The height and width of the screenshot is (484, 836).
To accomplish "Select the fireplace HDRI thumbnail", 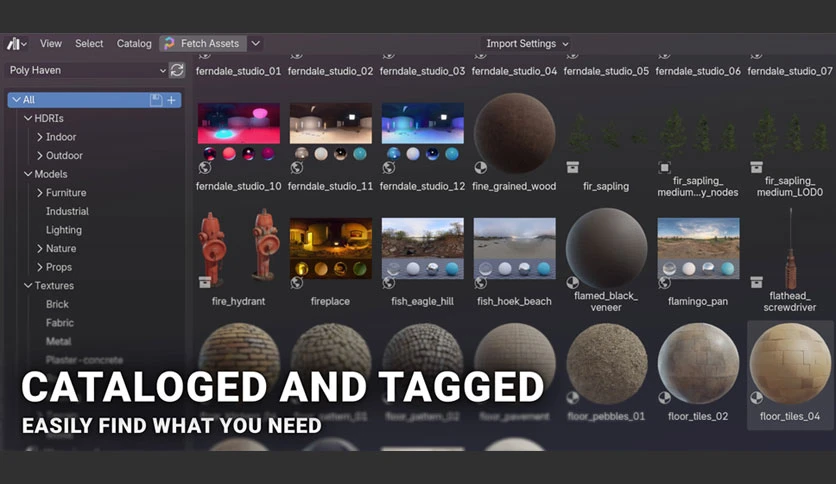I will tap(331, 248).
